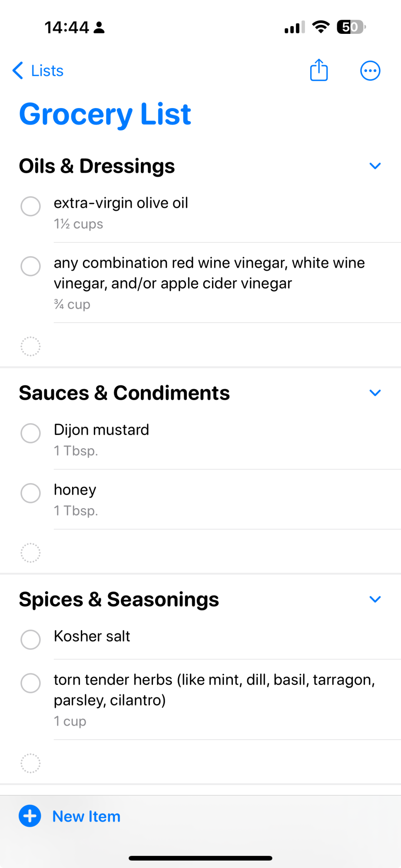Collapse the Sauces & Condiments section

coord(375,393)
